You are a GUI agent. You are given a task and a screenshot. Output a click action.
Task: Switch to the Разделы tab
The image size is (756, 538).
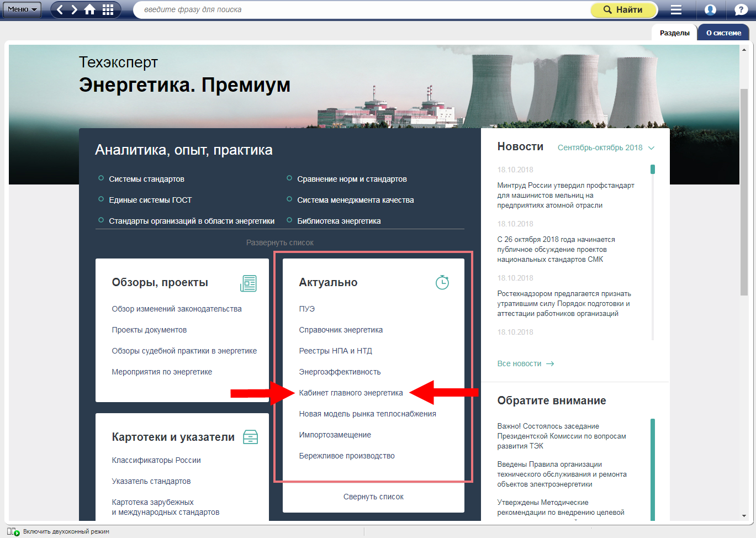tap(674, 33)
